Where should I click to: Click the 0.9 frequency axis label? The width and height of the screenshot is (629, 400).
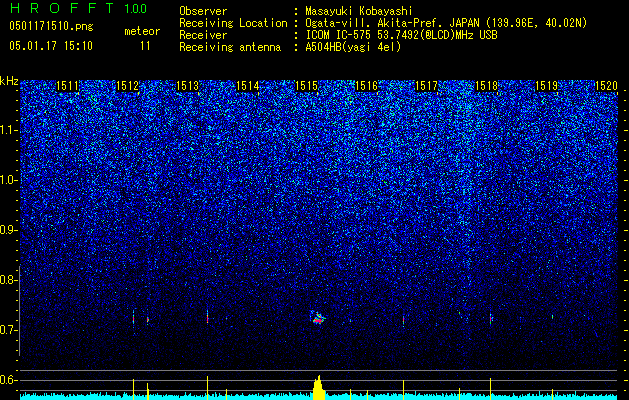[9, 230]
